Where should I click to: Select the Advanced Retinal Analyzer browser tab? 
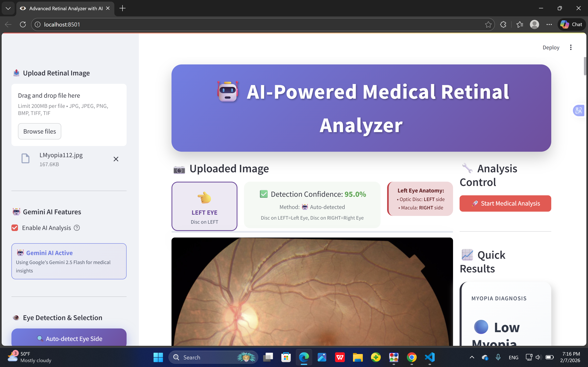66,8
